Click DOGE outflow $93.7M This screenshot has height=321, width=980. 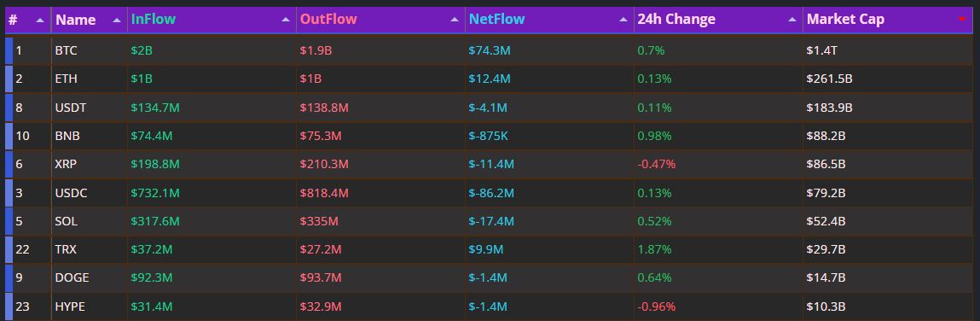(322, 277)
